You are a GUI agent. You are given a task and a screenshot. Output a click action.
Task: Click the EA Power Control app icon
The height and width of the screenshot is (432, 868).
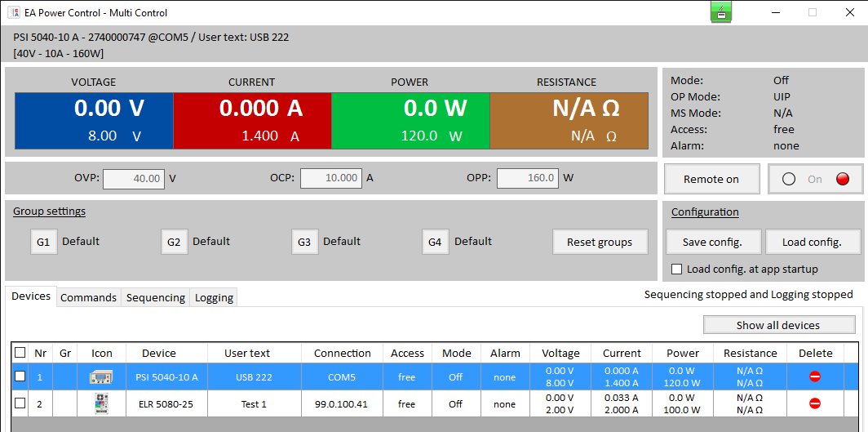[13, 12]
